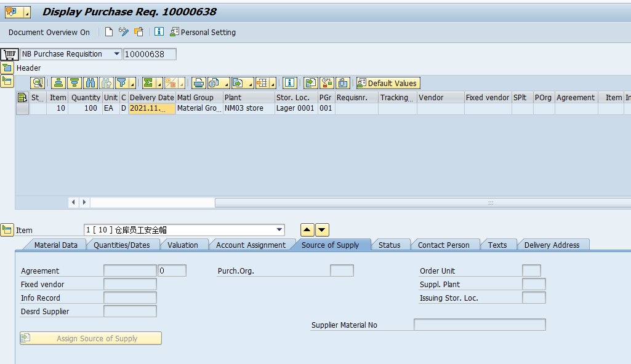Image resolution: width=631 pixels, height=364 pixels.
Task: Click the horizontal scrollbar of item grid
Action: 422,202
